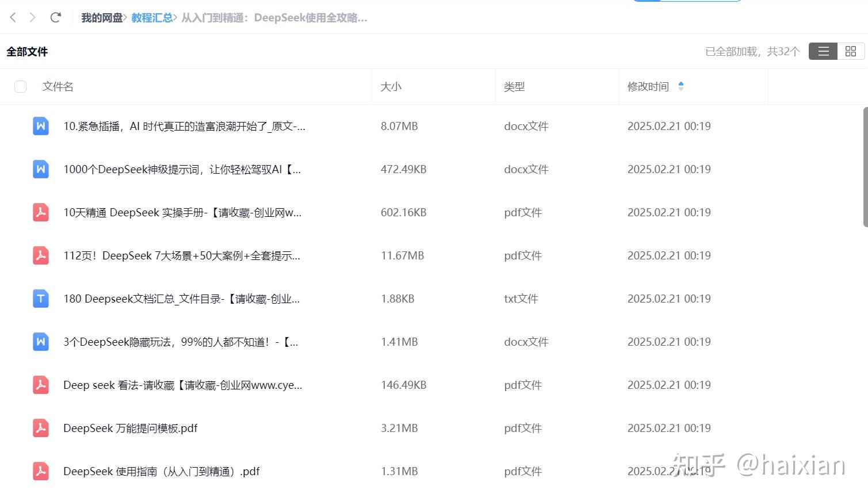Open file DeepSeek 使用指南（从入门到精通）.pdf
Viewport: 868px width, 501px height.
(162, 471)
